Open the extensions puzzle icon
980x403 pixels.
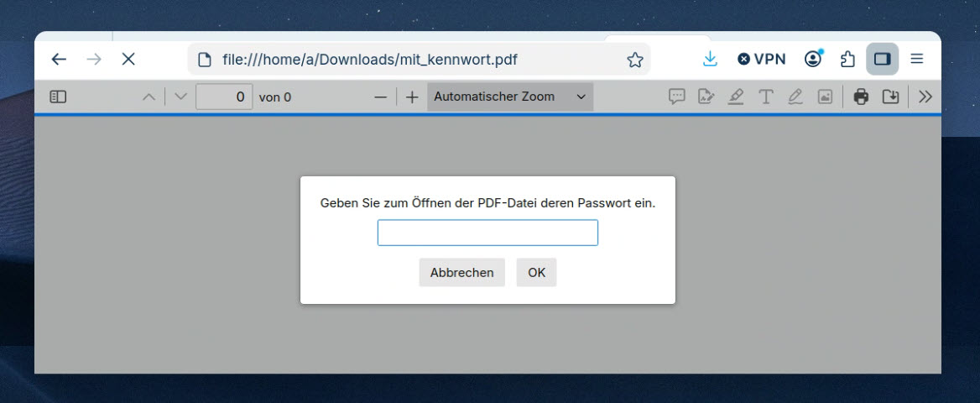pyautogui.click(x=847, y=59)
